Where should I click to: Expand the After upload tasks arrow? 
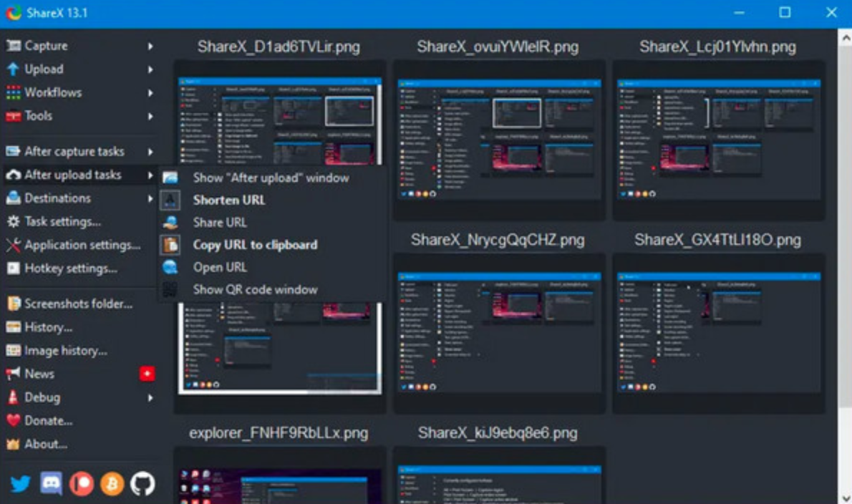(150, 175)
